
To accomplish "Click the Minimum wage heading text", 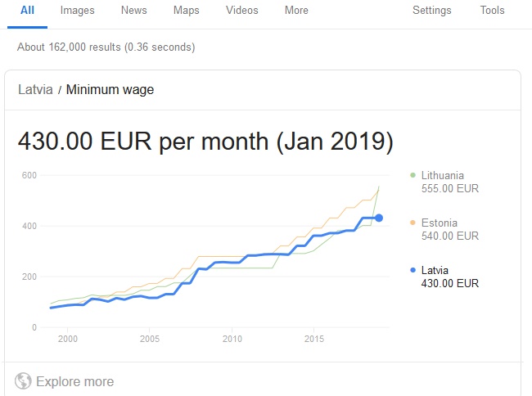I will pos(110,89).
